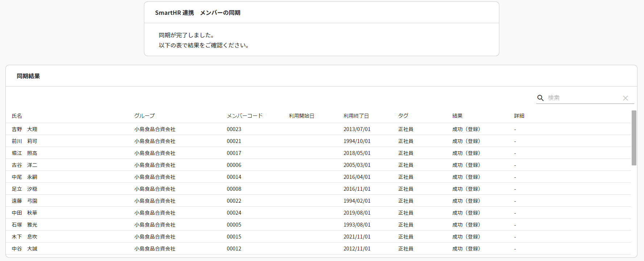Viewport: 644px width, 261px height.
Task: Select the name 中田 秋華
Action: tap(24, 213)
